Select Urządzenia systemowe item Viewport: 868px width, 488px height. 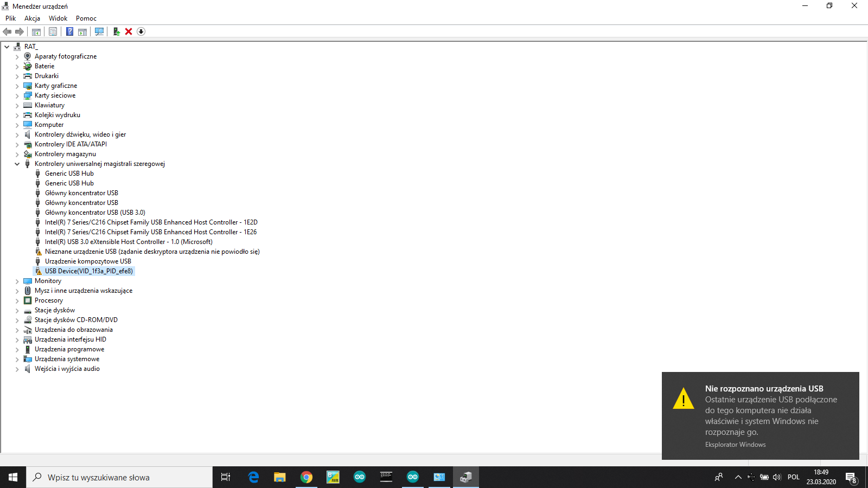coord(67,359)
